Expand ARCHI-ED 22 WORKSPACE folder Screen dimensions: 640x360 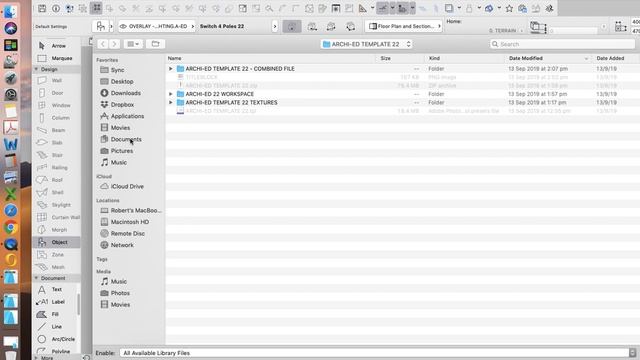[171, 94]
